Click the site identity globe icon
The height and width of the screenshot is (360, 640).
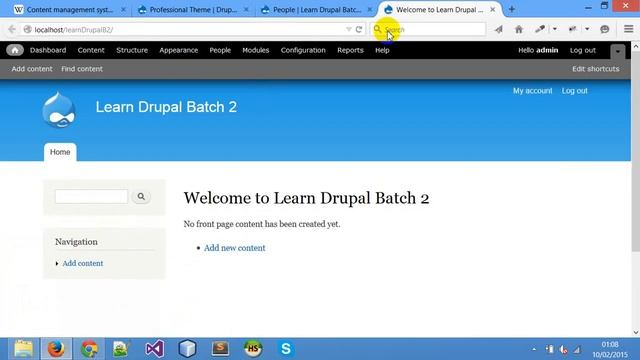tap(27, 29)
